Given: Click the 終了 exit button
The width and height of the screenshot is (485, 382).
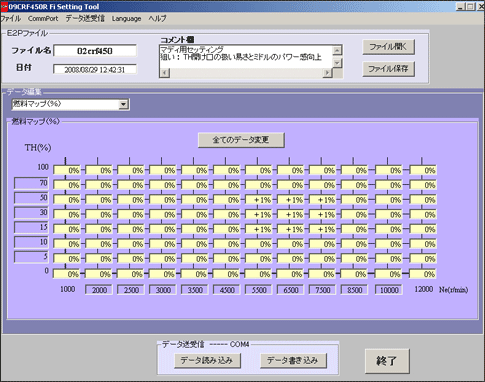Looking at the screenshot, I should coord(387,361).
